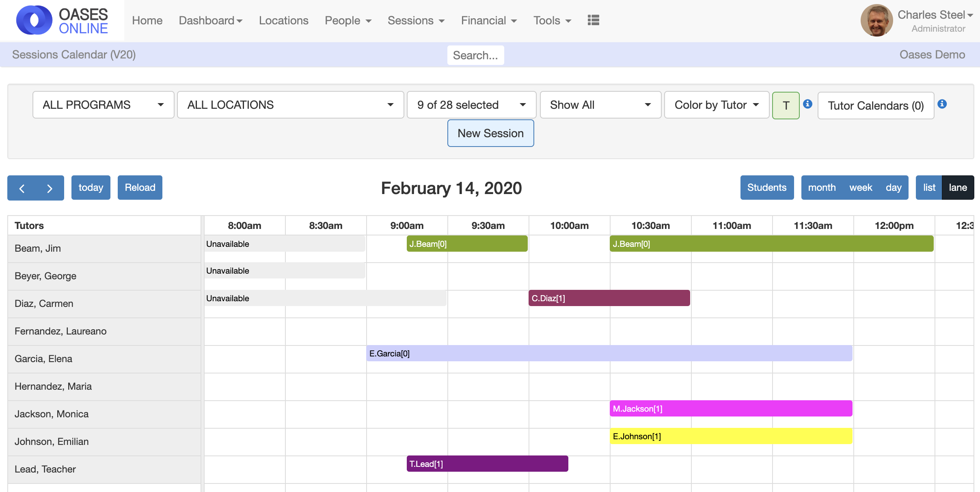This screenshot has height=492, width=980.
Task: Open the People menu
Action: [348, 20]
